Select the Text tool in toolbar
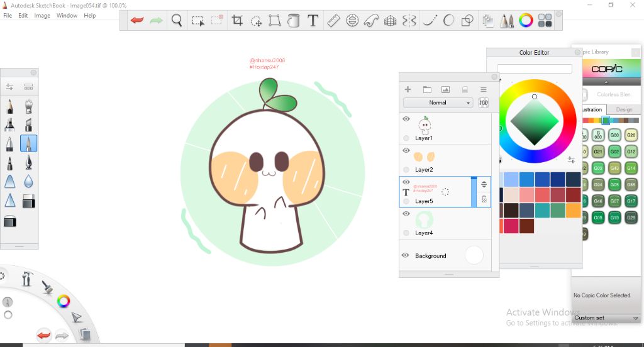 pyautogui.click(x=313, y=21)
